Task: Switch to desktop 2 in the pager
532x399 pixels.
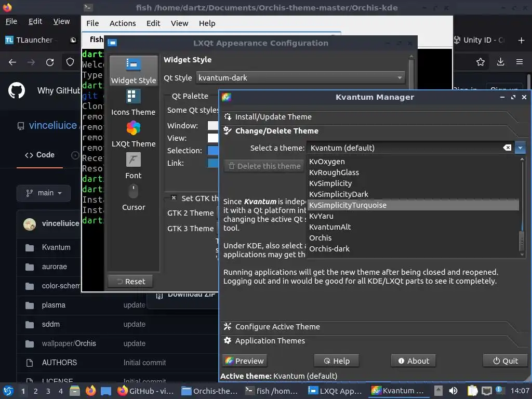Action: point(36,391)
